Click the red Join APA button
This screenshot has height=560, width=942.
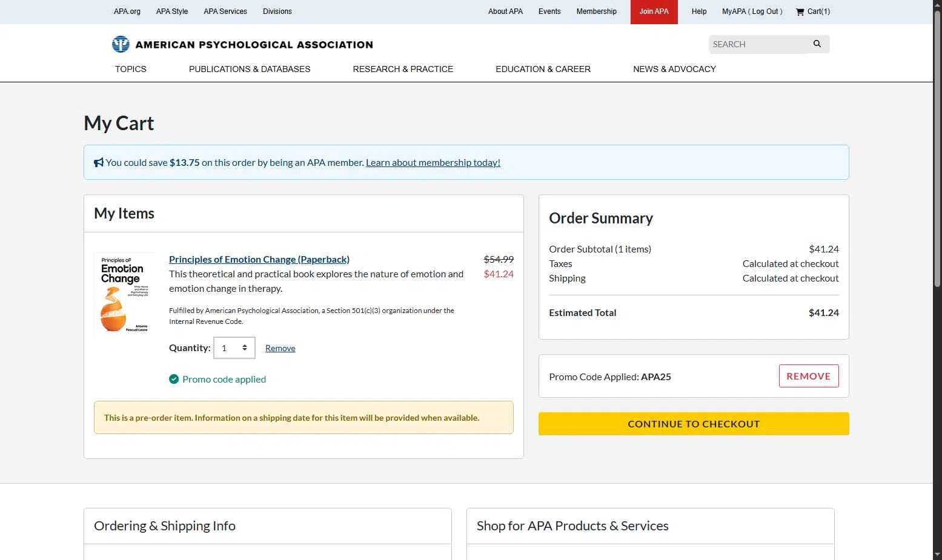coord(654,12)
